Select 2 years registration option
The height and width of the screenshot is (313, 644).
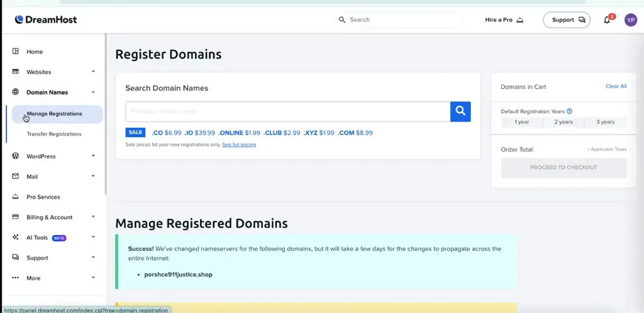[564, 122]
